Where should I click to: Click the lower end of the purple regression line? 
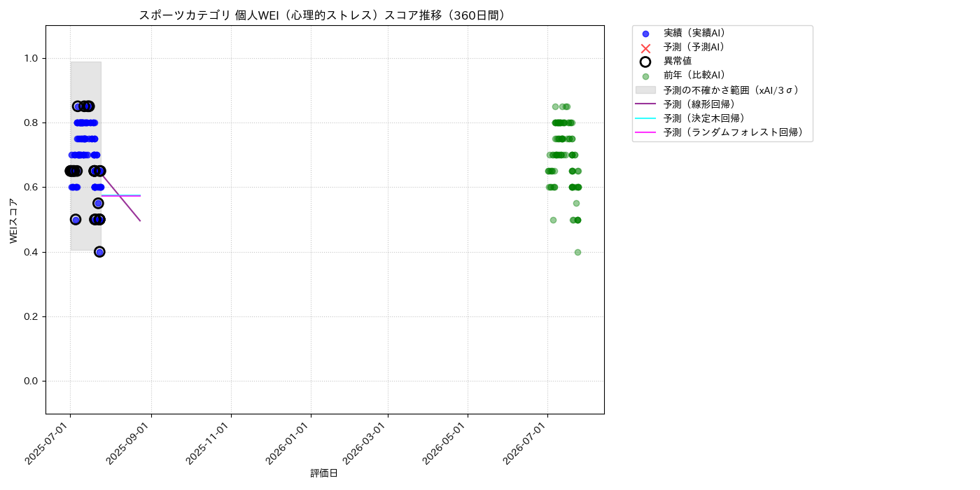[140, 220]
